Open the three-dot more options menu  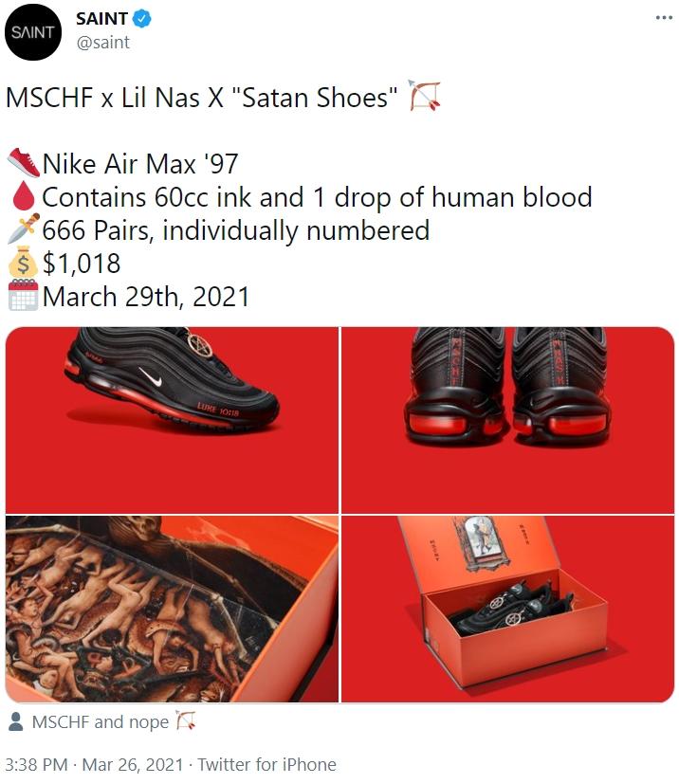[x=664, y=18]
